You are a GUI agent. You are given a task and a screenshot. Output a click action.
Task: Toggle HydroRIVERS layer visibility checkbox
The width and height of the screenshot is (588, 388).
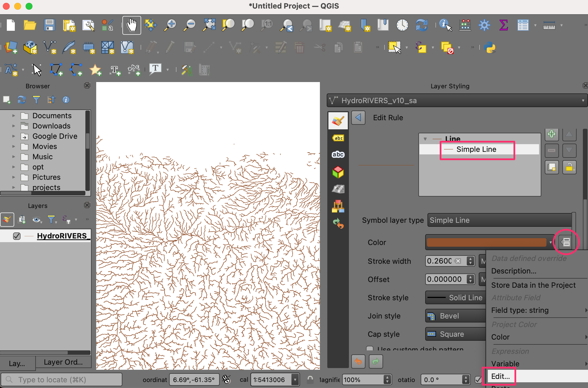coord(17,236)
